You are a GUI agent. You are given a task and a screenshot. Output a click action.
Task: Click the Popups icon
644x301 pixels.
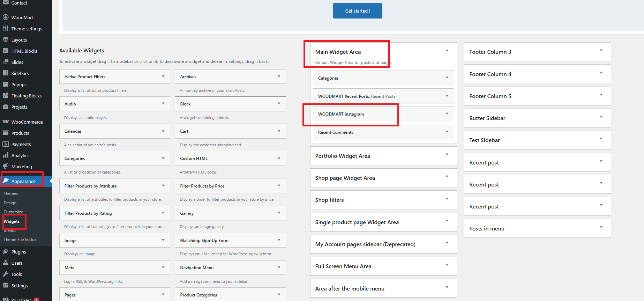6,84
